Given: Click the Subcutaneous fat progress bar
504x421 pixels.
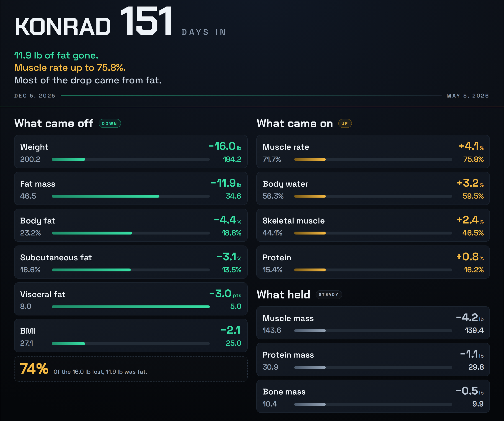Looking at the screenshot, I should (x=131, y=270).
